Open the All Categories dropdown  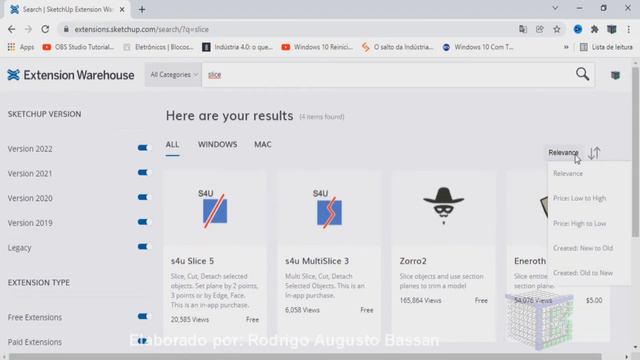click(x=173, y=75)
